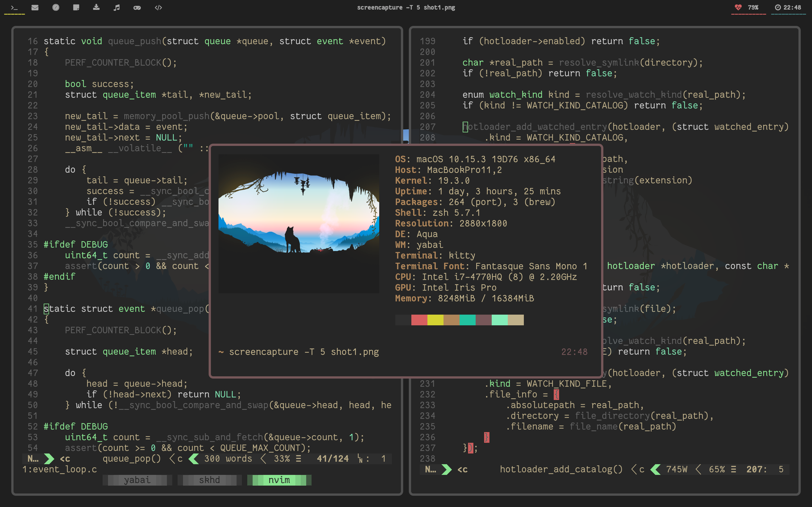
Task: Click the red neofetch color block
Action: 419,320
